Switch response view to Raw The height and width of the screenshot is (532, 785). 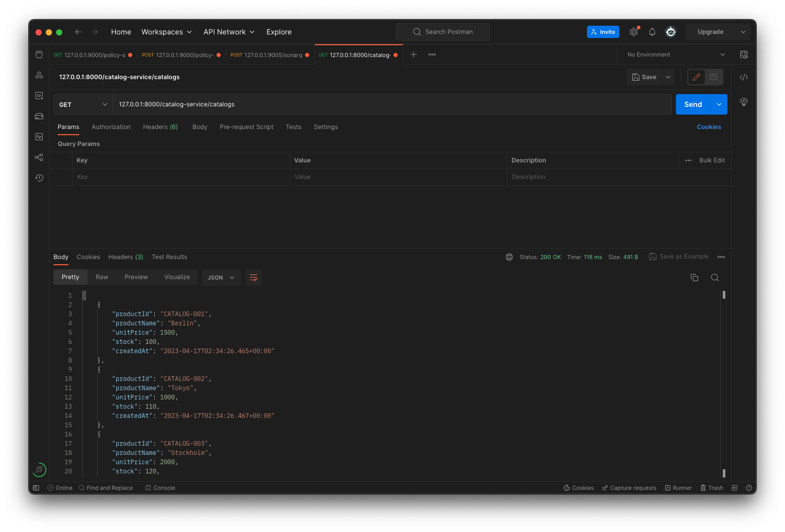tap(102, 277)
